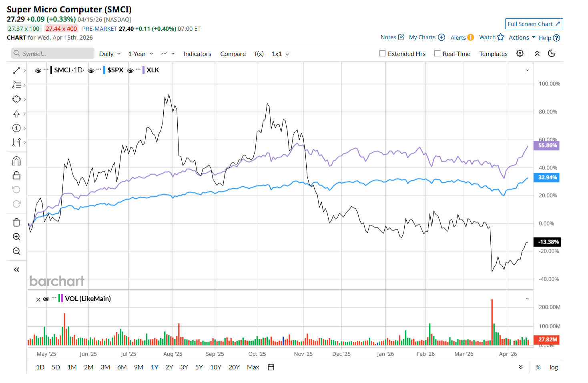
Task: Open the measurement range tool
Action: point(16,142)
